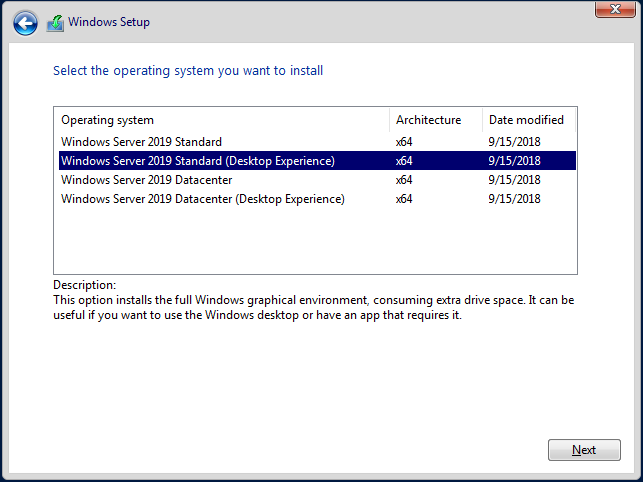
Task: Click the Date modified column header
Action: point(529,120)
